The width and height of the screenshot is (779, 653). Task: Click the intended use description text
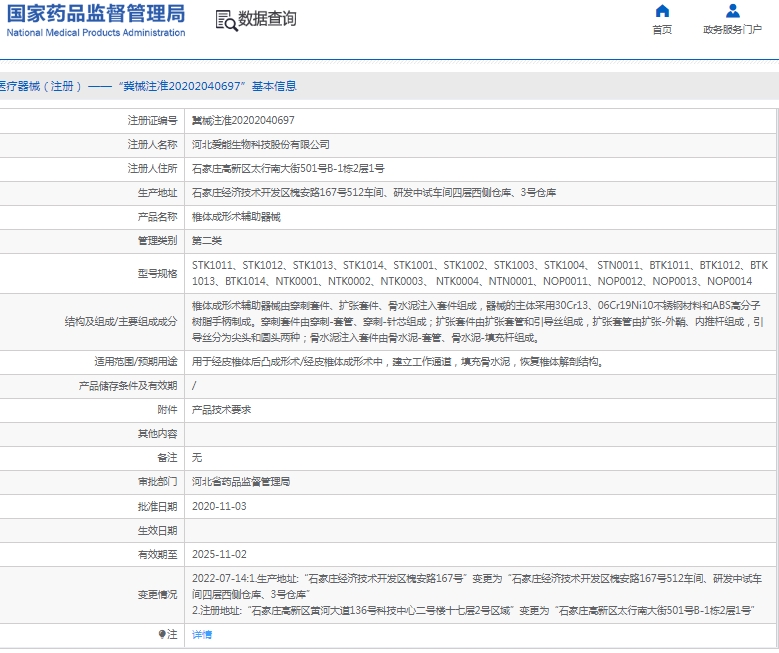click(398, 362)
